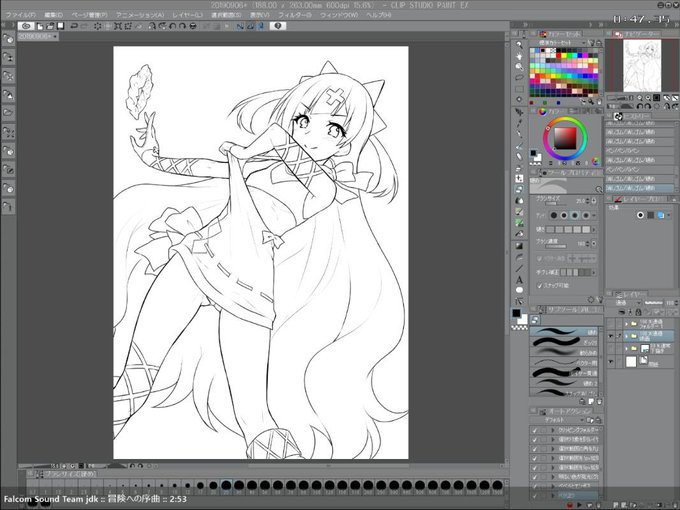Viewport: 680px width, 510px height.
Task: Click the help question mark icon in the command bar
Action: [278, 26]
